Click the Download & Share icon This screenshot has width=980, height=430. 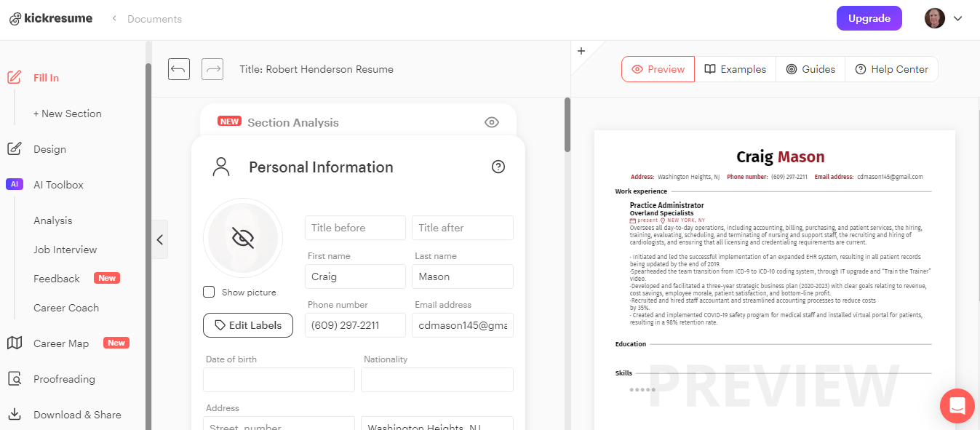(15, 414)
